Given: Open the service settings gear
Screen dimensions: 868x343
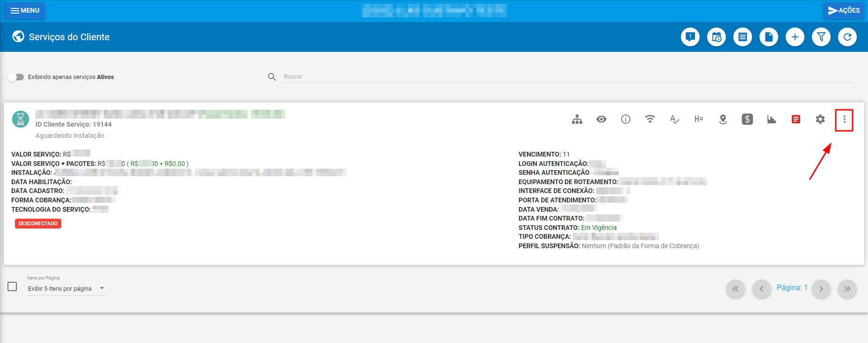Looking at the screenshot, I should pyautogui.click(x=820, y=119).
